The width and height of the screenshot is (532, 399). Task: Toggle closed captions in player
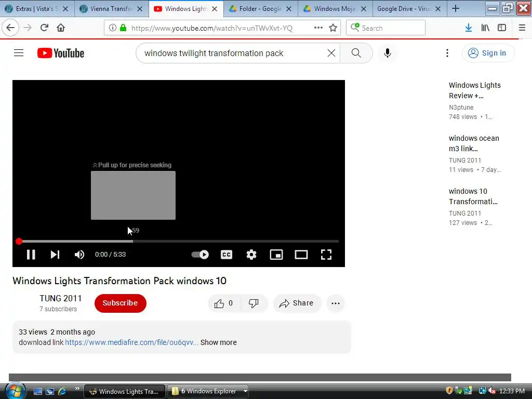[x=227, y=255]
